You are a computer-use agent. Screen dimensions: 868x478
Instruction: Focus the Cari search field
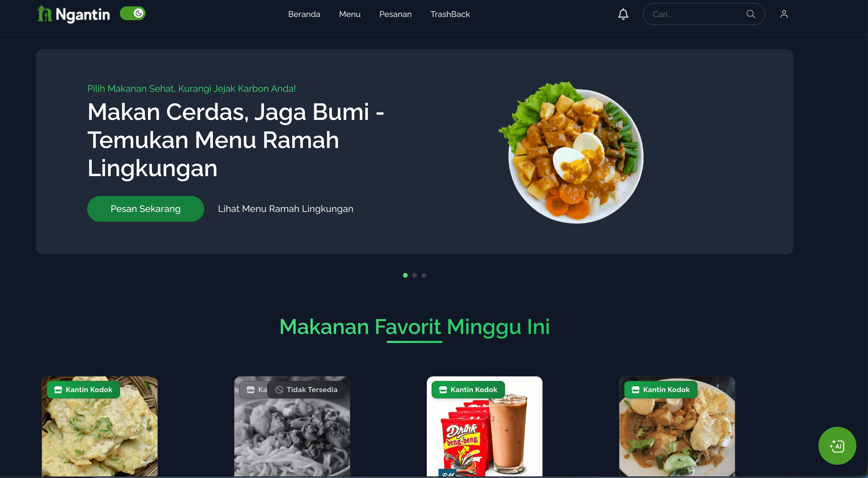[698, 14]
